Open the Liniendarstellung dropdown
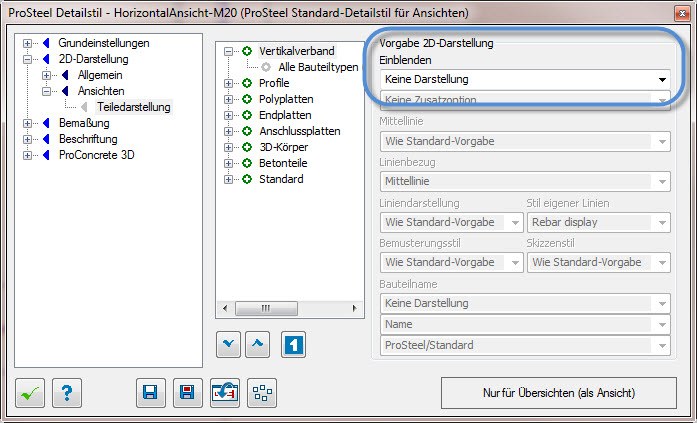The width and height of the screenshot is (697, 423). click(x=452, y=222)
